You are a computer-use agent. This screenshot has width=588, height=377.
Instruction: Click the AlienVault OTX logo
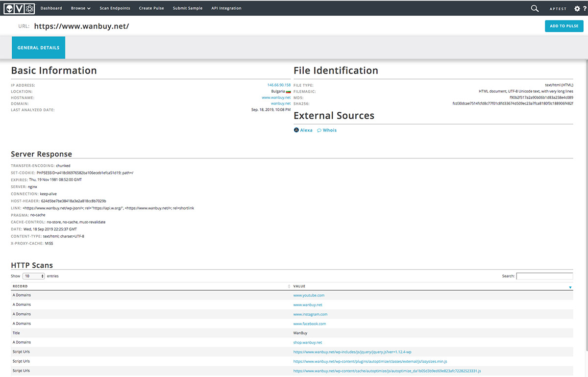point(19,8)
